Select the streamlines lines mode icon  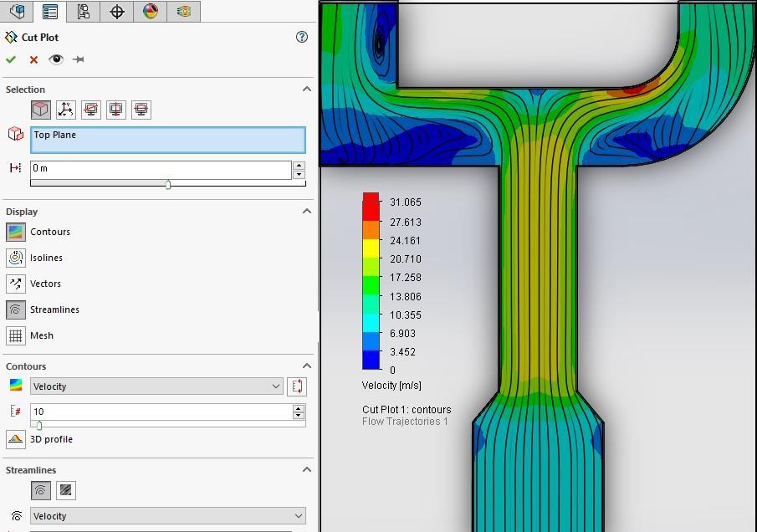40,490
